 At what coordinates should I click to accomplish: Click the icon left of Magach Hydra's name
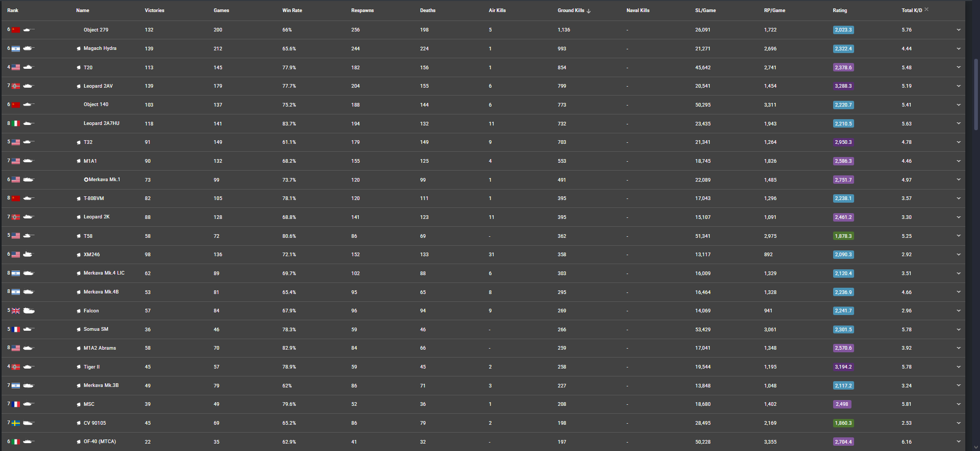coord(79,49)
